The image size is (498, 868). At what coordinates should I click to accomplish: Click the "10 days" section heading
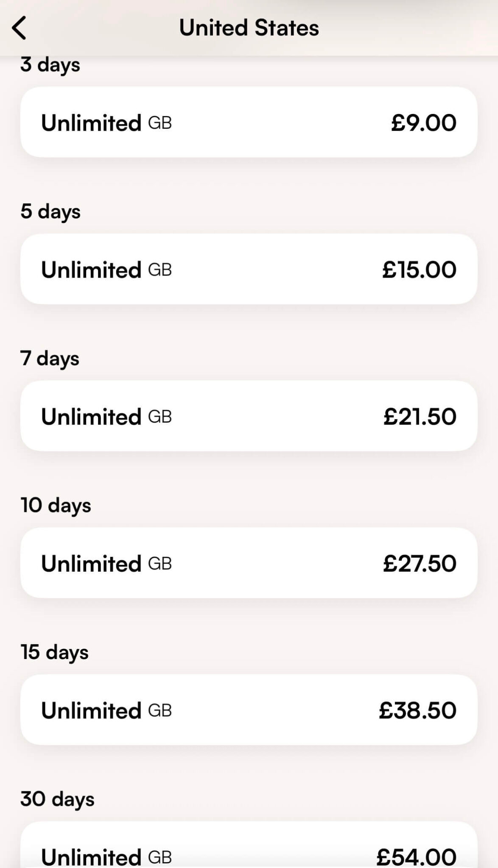(56, 505)
